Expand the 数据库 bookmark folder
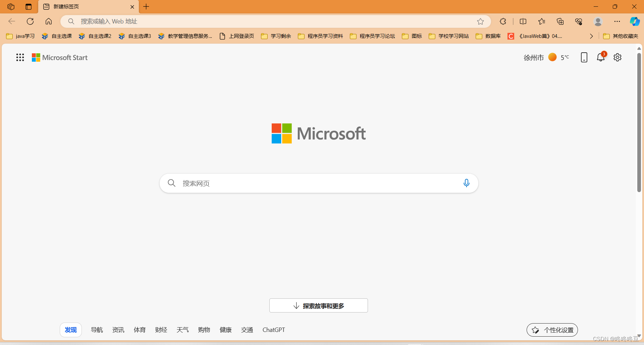Viewport: 644px width, 345px height. (x=488, y=36)
